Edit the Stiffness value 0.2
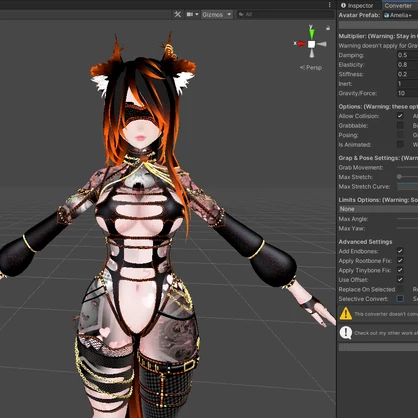418x418 pixels. (407, 74)
